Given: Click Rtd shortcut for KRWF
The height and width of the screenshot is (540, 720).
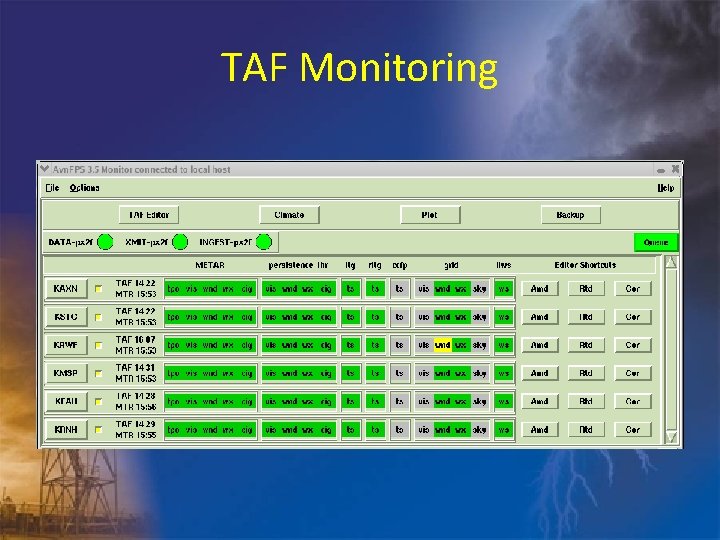Looking at the screenshot, I should click(x=586, y=345).
